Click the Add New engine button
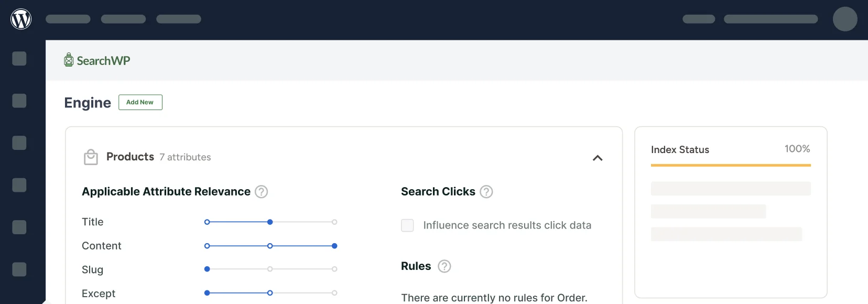Image resolution: width=868 pixels, height=304 pixels. (140, 102)
